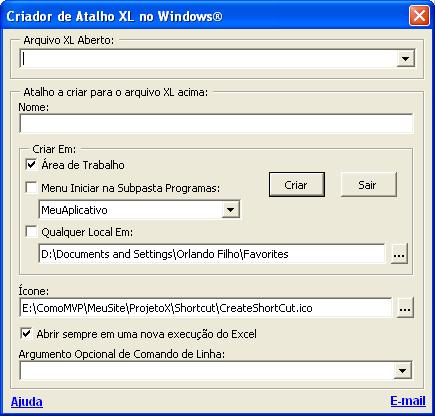Browse for folder next to Favorites path
Image resolution: width=435 pixels, height=416 pixels.
pyautogui.click(x=399, y=254)
